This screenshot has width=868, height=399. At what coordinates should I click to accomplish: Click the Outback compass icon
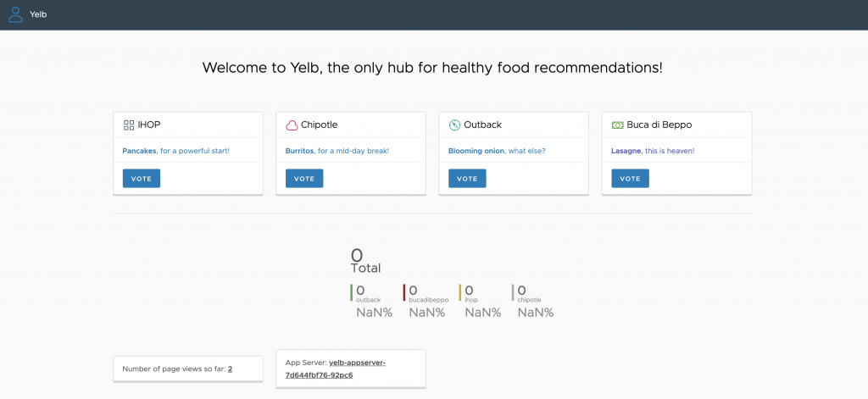[x=454, y=125]
